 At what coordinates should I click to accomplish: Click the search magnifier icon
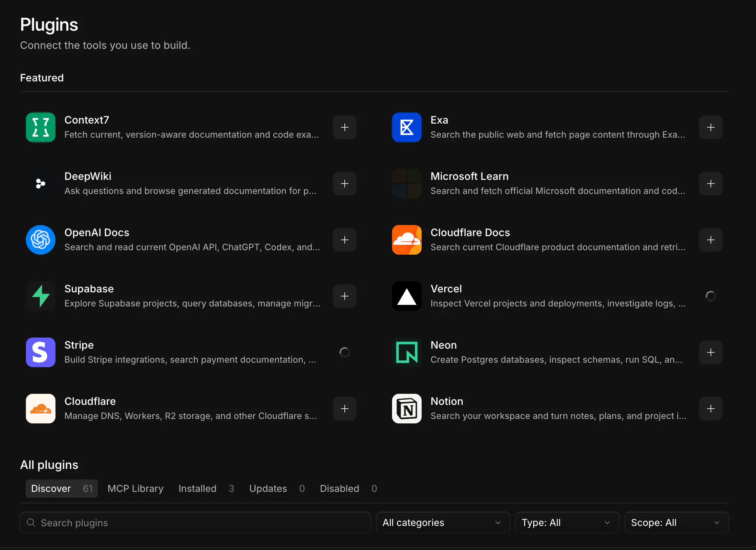[31, 522]
